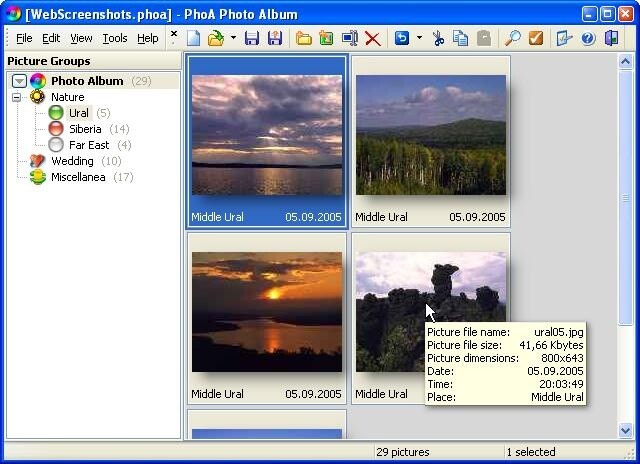The height and width of the screenshot is (464, 640).
Task: Click the New album toolbar icon
Action: [x=194, y=38]
